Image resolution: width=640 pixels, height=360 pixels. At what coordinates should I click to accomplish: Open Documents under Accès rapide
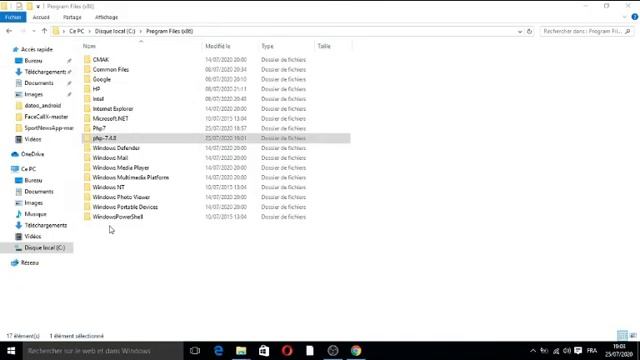click(39, 83)
